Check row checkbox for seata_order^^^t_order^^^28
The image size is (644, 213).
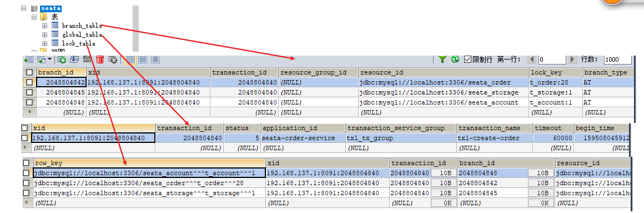27,183
